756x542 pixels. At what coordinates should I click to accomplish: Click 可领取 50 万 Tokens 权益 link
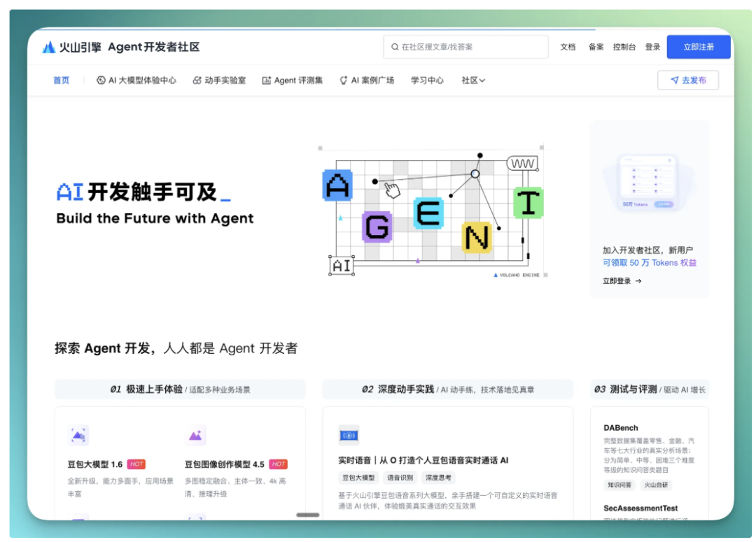650,263
